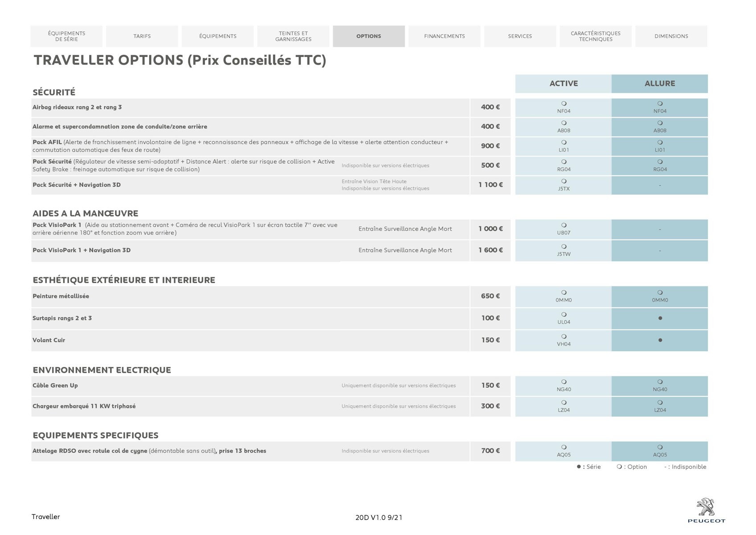The image size is (756, 535).
Task: Click Airbag rideaux rang 2 et rang 3
Action: pos(77,107)
